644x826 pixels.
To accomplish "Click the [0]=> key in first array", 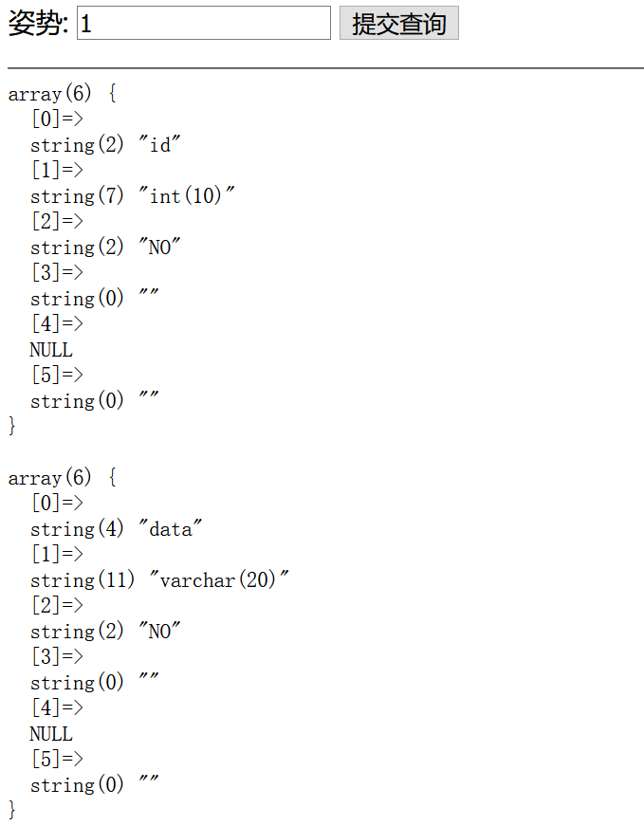I will click(x=58, y=119).
